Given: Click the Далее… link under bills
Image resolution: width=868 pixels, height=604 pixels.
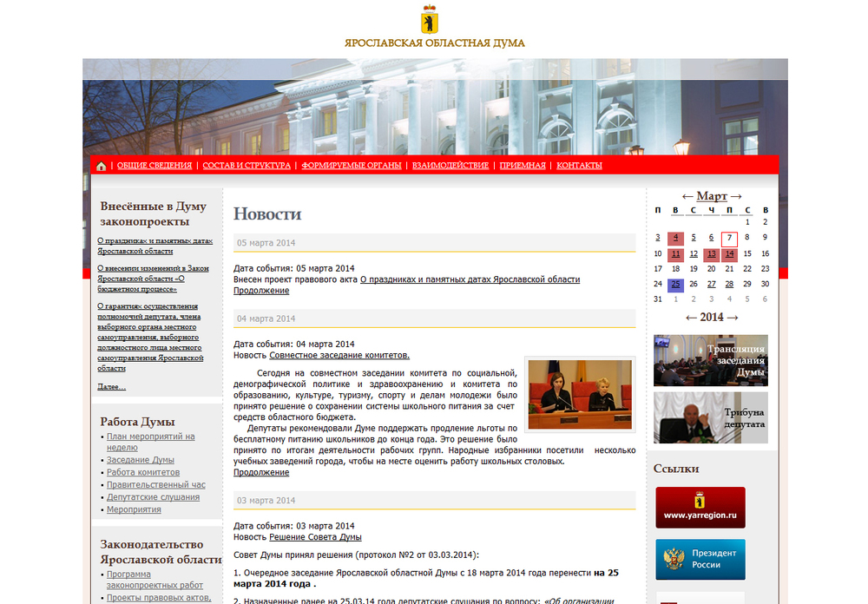Looking at the screenshot, I should pyautogui.click(x=111, y=386).
